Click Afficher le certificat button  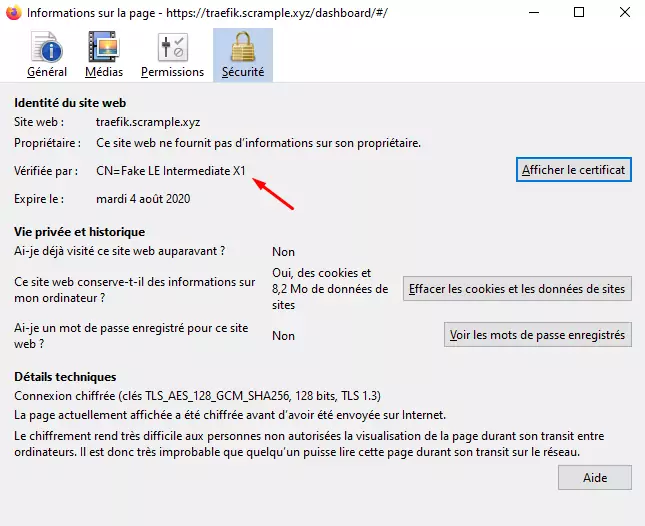coord(573,170)
